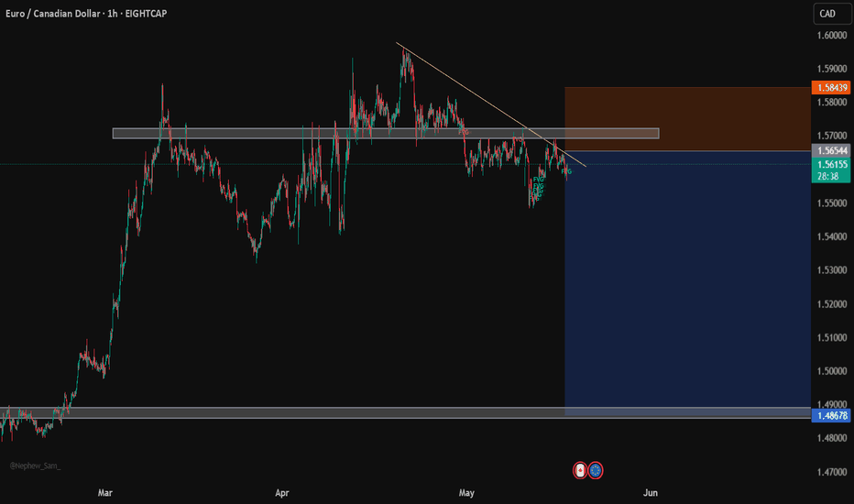Select the upper gray rectangle zone near 1.57000
The image size is (854, 504).
386,134
